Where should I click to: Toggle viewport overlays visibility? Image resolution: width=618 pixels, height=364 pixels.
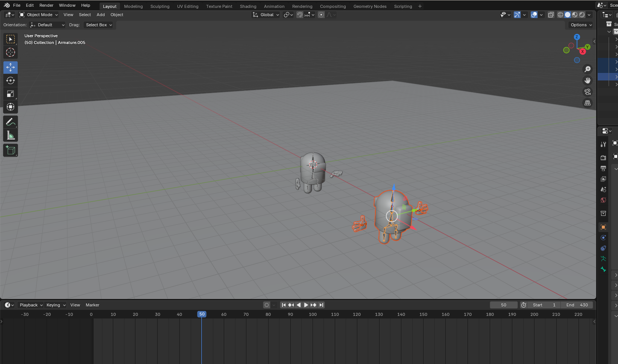(x=534, y=15)
